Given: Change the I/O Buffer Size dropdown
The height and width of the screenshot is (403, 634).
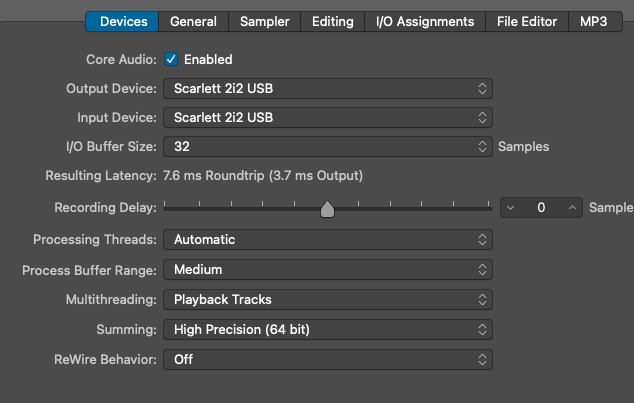Looking at the screenshot, I should click(328, 147).
